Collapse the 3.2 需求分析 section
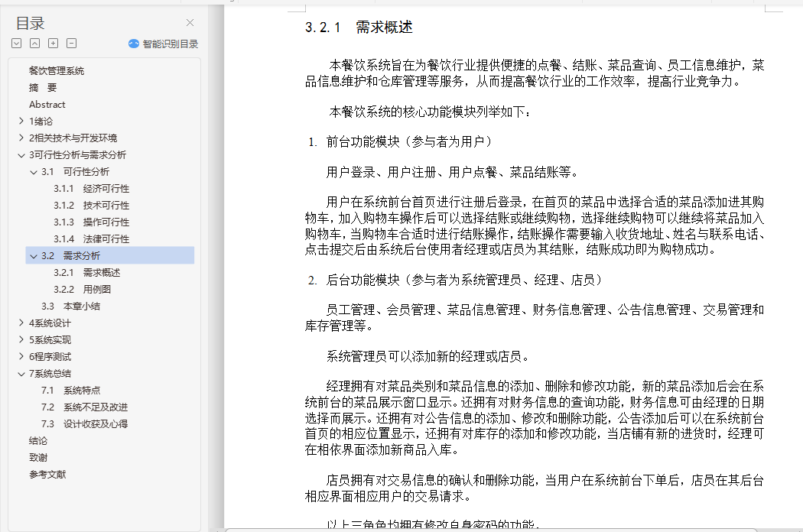 pos(34,255)
